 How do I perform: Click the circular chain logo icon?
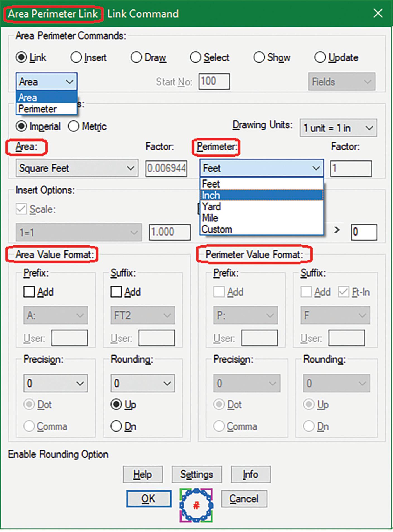tap(196, 505)
